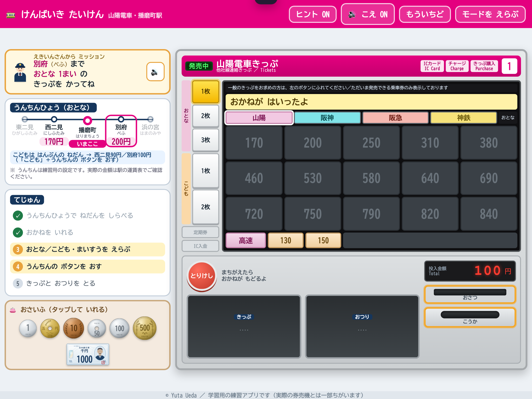
Task: Select the 840 yen fare button
Action: 489,214
